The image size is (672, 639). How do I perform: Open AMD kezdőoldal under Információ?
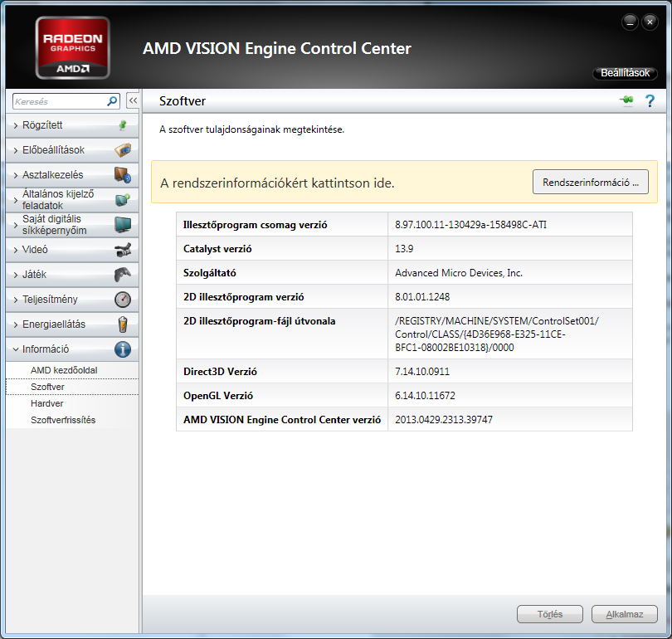(x=64, y=370)
